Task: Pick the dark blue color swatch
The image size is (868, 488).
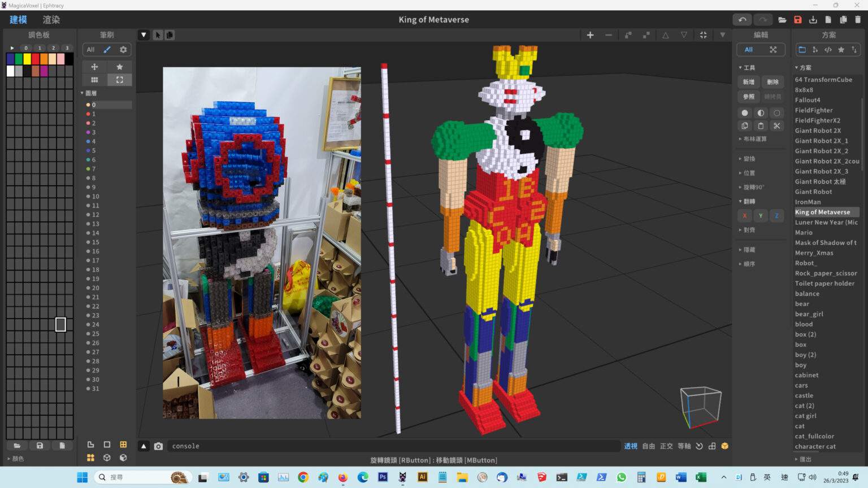Action: click(x=10, y=59)
